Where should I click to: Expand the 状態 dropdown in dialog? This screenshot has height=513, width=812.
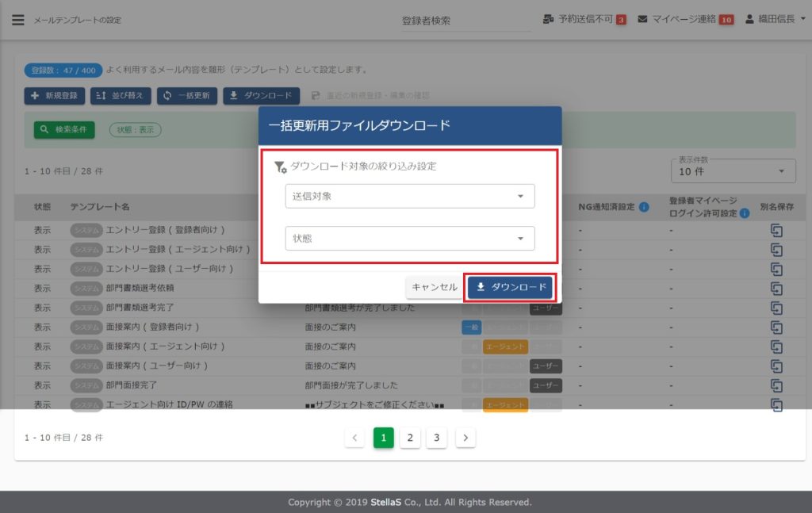[x=409, y=238]
